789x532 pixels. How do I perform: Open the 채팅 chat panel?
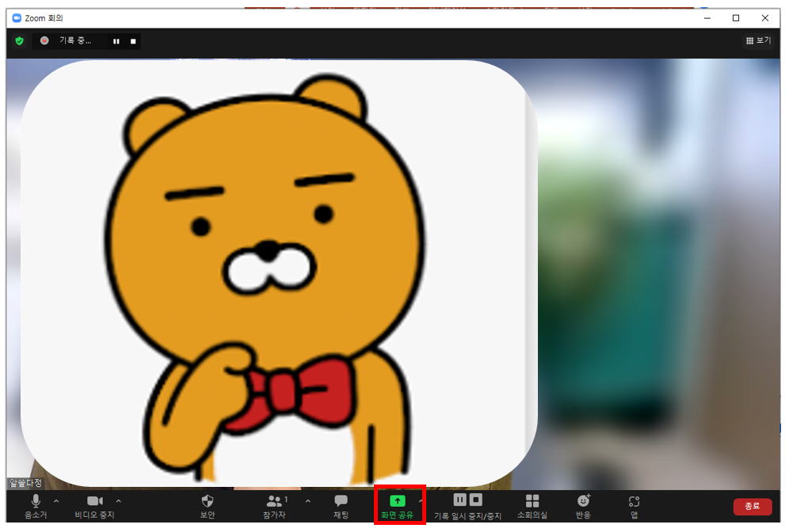(x=341, y=506)
